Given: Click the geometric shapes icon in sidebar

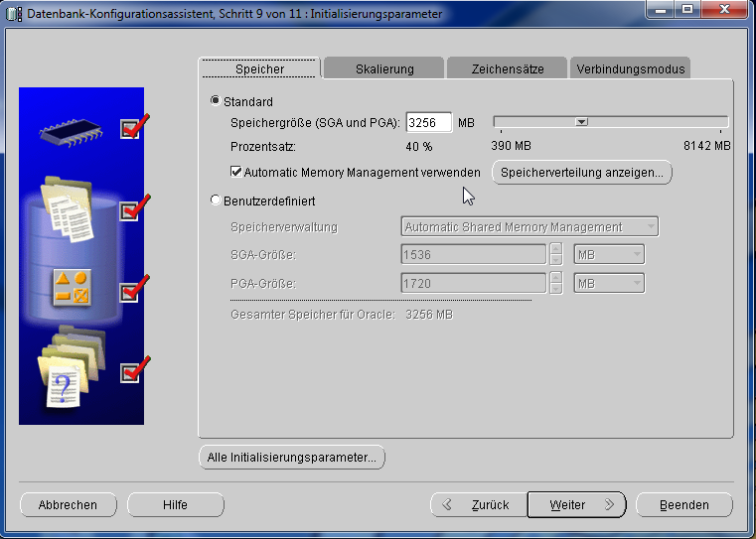Looking at the screenshot, I should click(72, 288).
